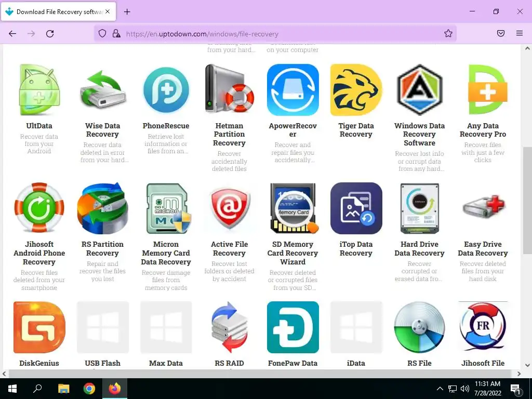Screen dimensions: 532x399
Task: Select the Download File Recovery tab
Action: 58,11
